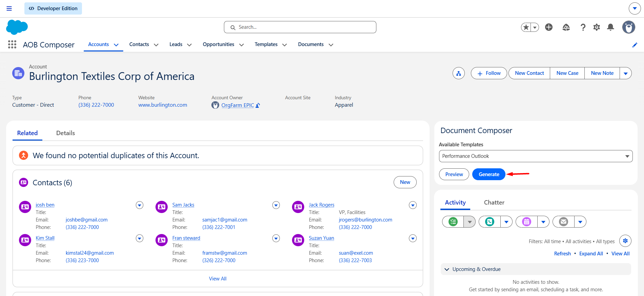
Task: Click the Email activity envelope icon
Action: [563, 222]
